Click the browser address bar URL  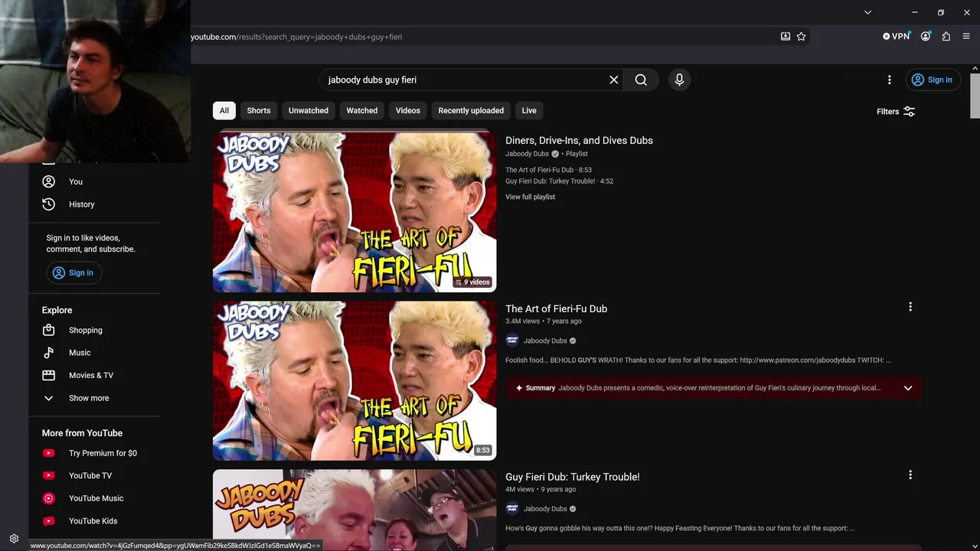pyautogui.click(x=296, y=37)
